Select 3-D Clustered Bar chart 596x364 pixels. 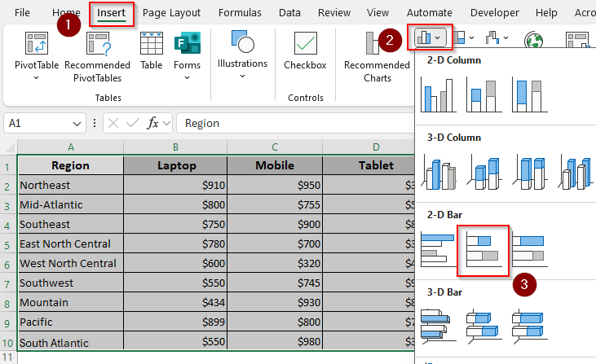(x=439, y=326)
